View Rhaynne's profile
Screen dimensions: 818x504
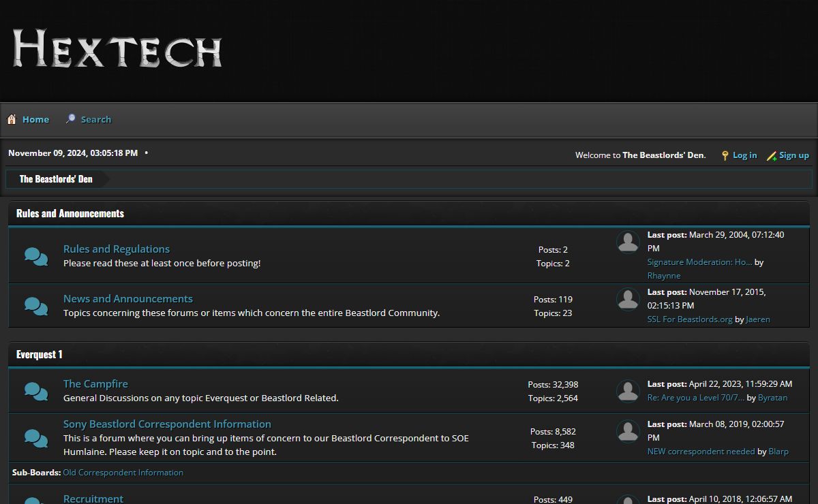[x=664, y=276]
